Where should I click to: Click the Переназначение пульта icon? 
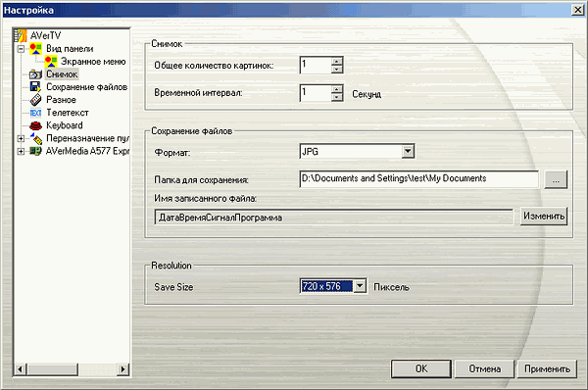click(35, 138)
